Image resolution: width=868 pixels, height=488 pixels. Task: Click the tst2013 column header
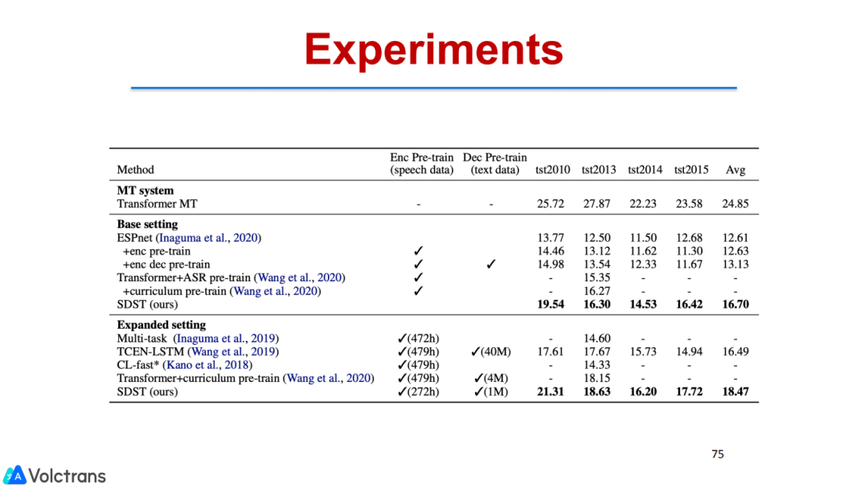tap(599, 170)
